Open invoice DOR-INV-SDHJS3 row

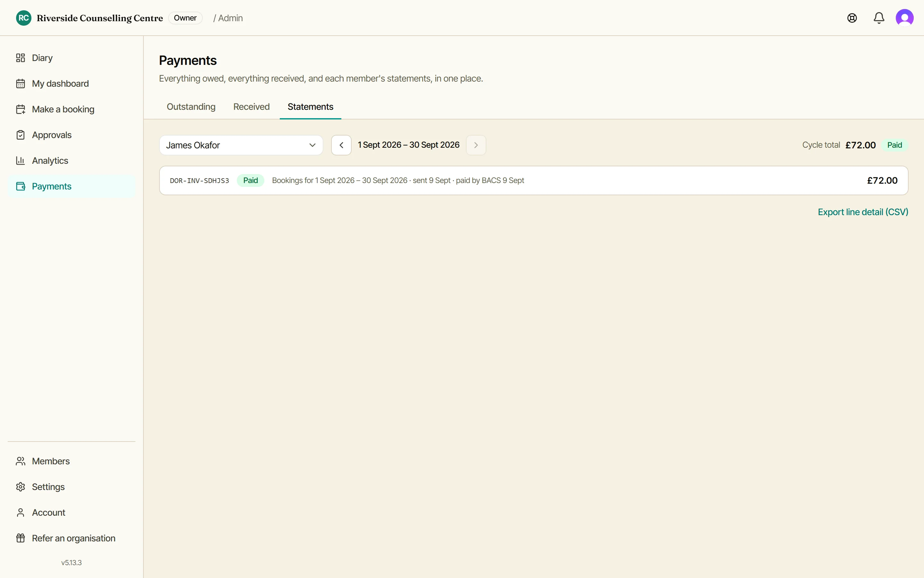[x=534, y=180]
